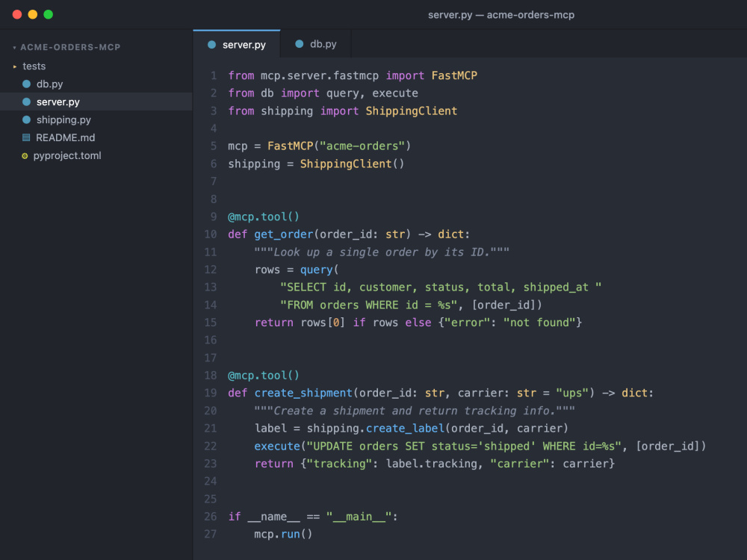Image resolution: width=747 pixels, height=560 pixels.
Task: Click the "__main__" string on line 26
Action: pos(359,517)
